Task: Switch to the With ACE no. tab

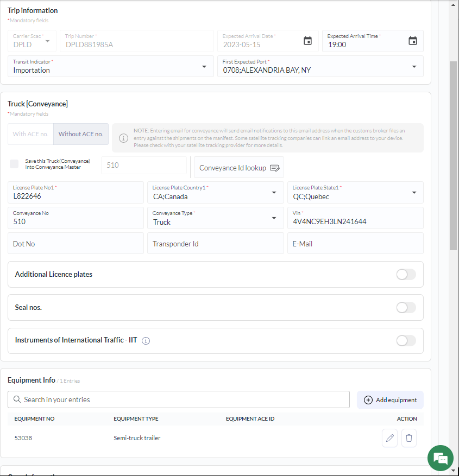Action: (x=30, y=134)
